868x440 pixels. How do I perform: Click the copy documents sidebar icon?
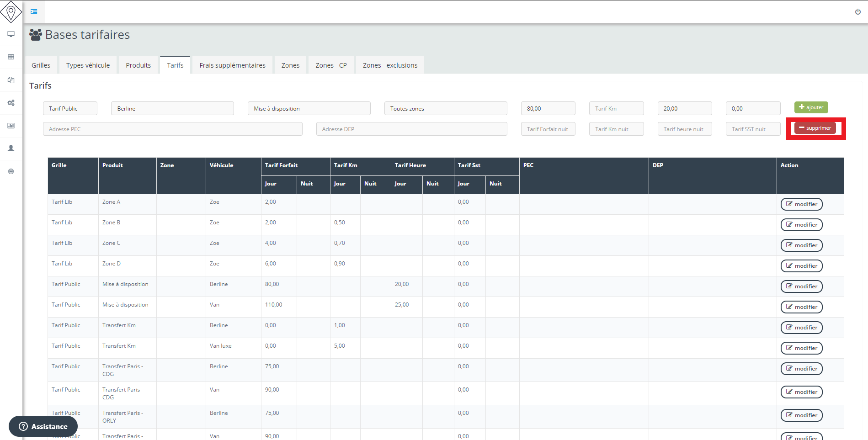(x=11, y=80)
